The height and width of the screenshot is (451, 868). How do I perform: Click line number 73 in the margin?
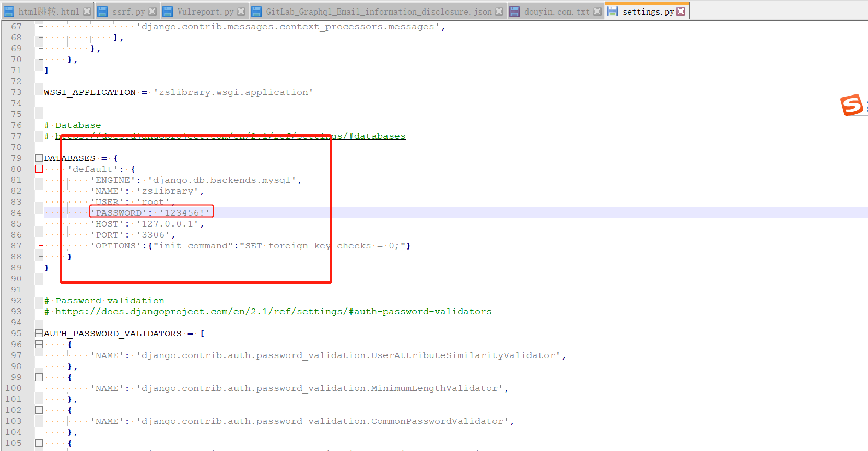pos(16,92)
